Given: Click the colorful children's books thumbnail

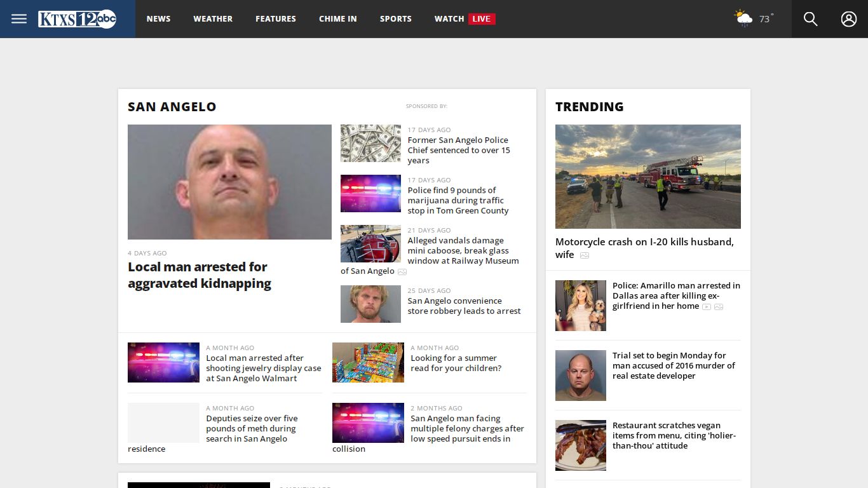Looking at the screenshot, I should (368, 362).
